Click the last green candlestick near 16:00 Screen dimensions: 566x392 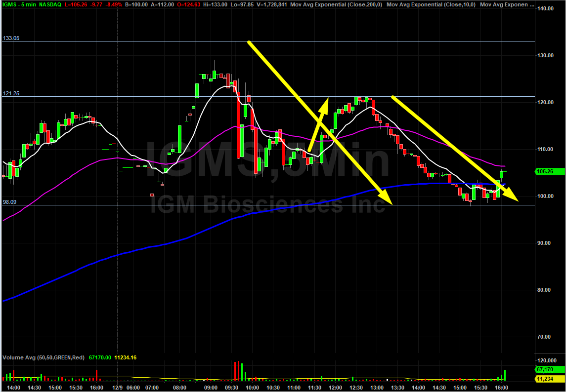click(502, 174)
